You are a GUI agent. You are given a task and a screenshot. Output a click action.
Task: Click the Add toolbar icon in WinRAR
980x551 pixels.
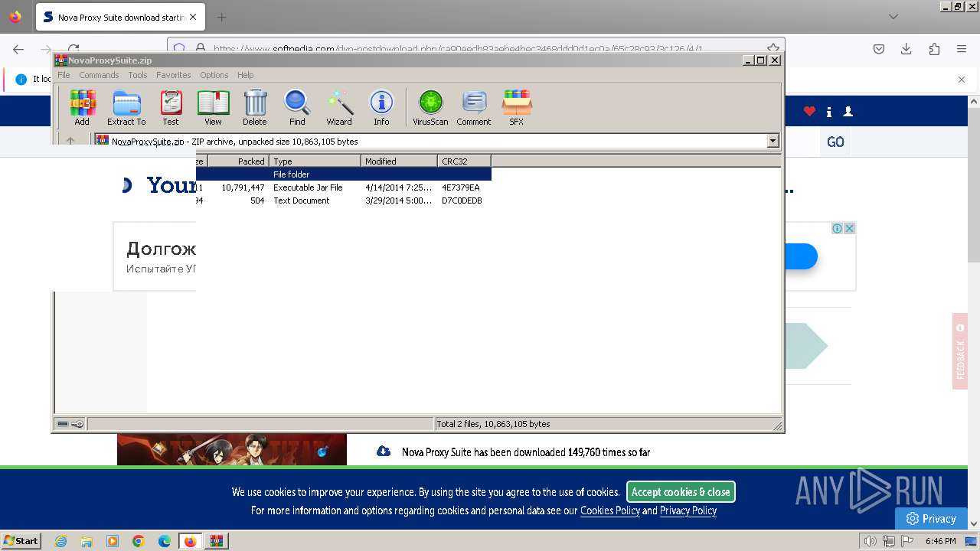[82, 107]
